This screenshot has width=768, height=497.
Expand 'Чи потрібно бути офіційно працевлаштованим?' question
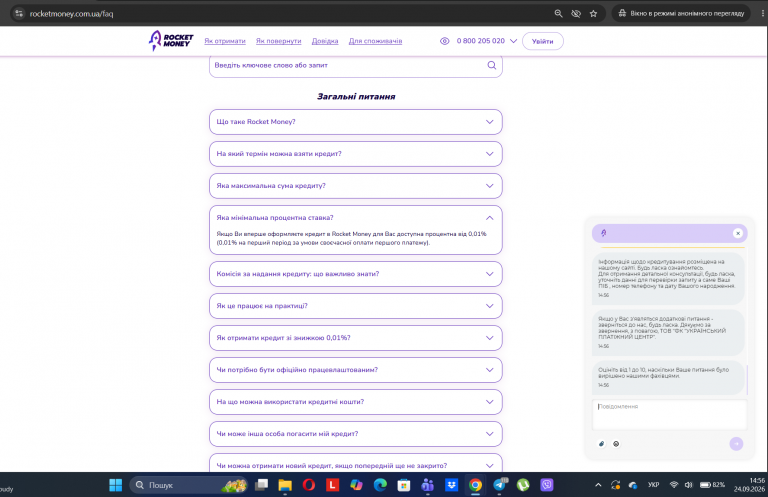click(x=356, y=370)
